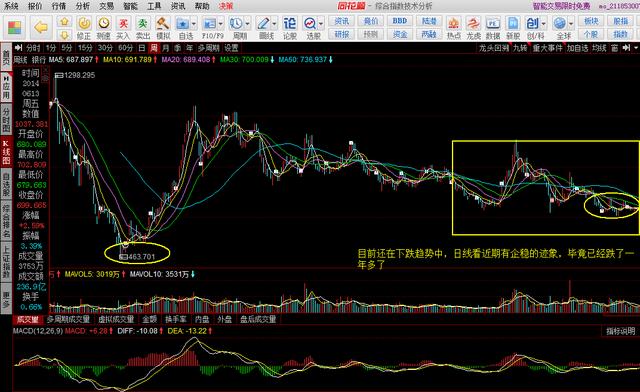Switch to the 换手率 indicator tab

point(176,319)
